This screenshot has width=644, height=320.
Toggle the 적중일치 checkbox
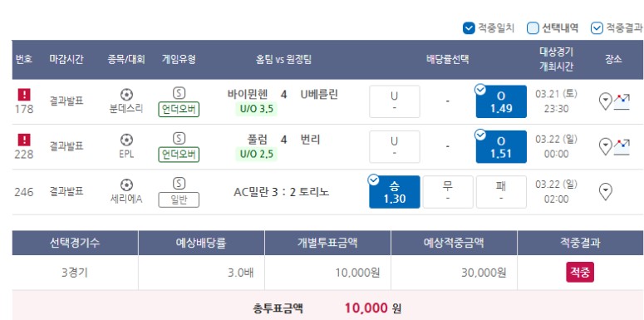click(x=469, y=28)
